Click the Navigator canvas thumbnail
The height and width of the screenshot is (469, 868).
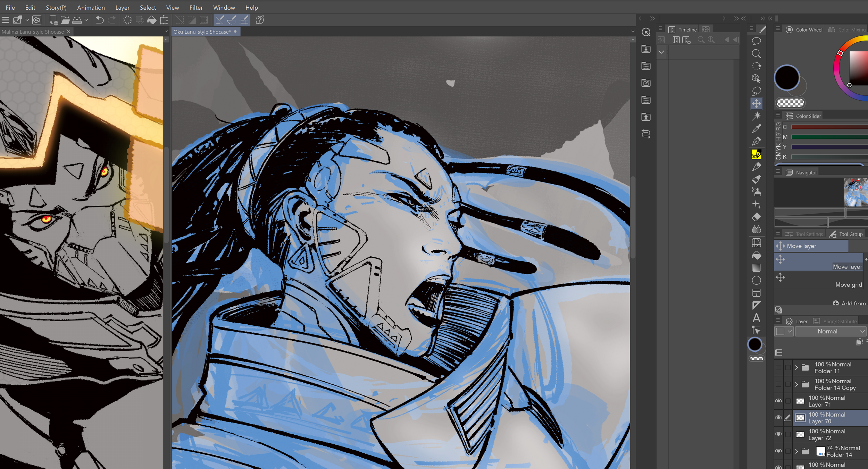click(856, 192)
